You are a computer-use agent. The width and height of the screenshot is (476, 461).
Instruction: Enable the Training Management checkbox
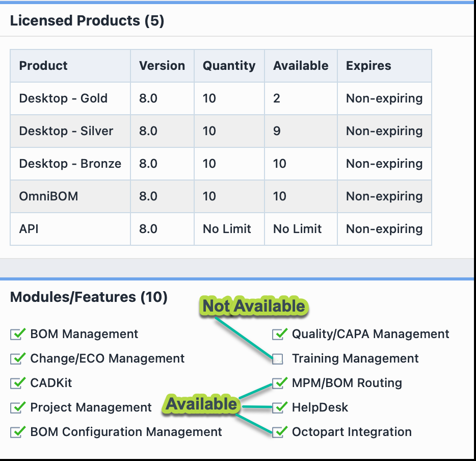(x=278, y=359)
